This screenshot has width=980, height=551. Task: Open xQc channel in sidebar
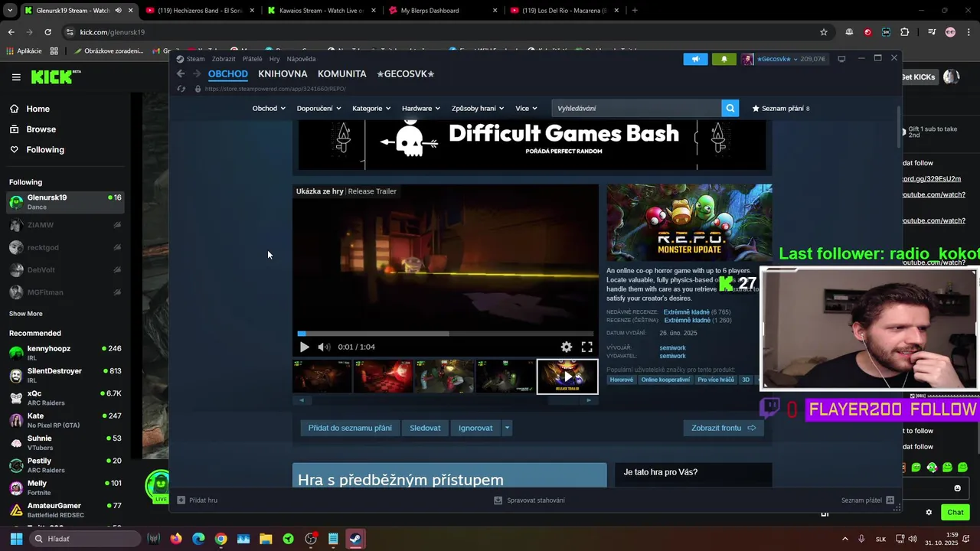coord(65,397)
